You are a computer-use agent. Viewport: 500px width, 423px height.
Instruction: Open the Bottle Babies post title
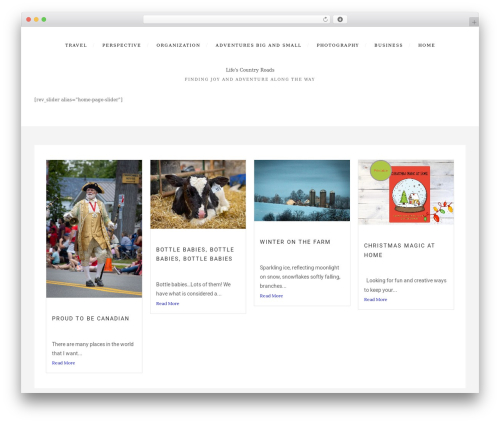point(195,254)
